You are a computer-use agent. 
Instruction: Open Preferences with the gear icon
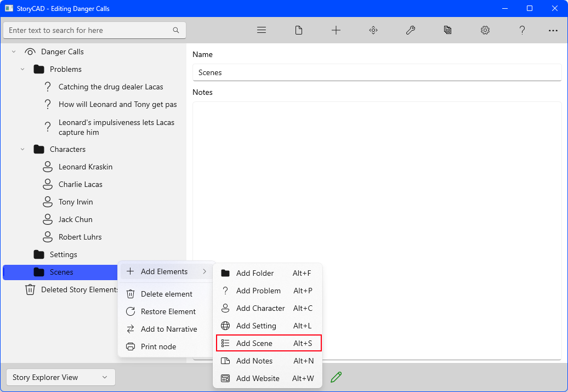[485, 30]
